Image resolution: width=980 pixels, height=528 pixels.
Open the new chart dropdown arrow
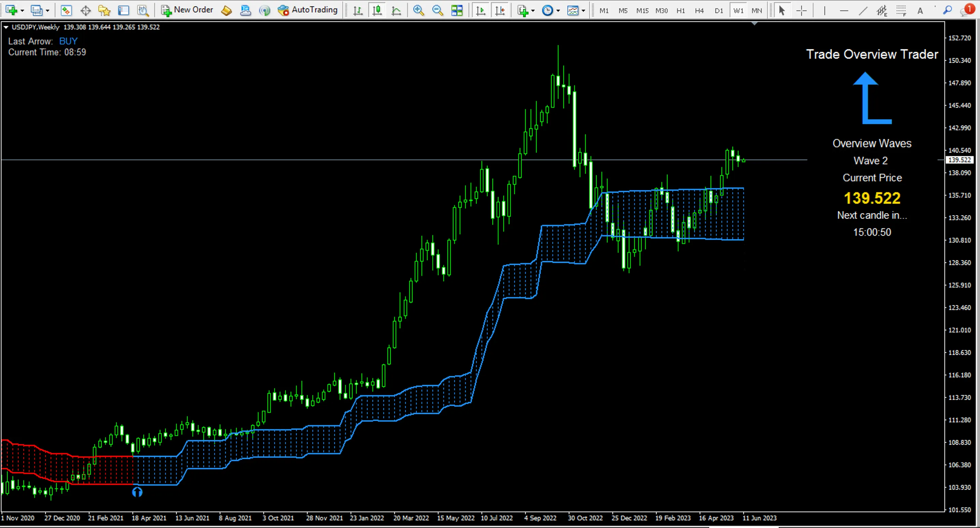click(22, 11)
